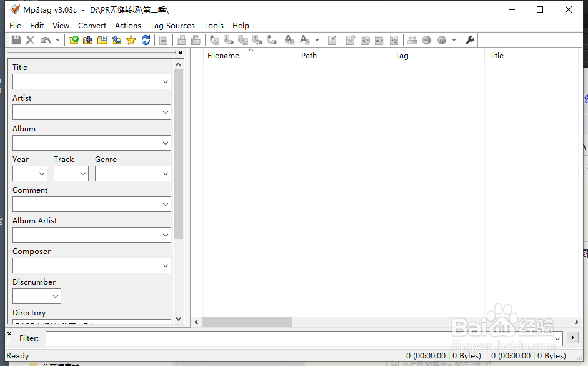Viewport: 588px width, 366px height.
Task: Open the Help menu
Action: point(241,25)
